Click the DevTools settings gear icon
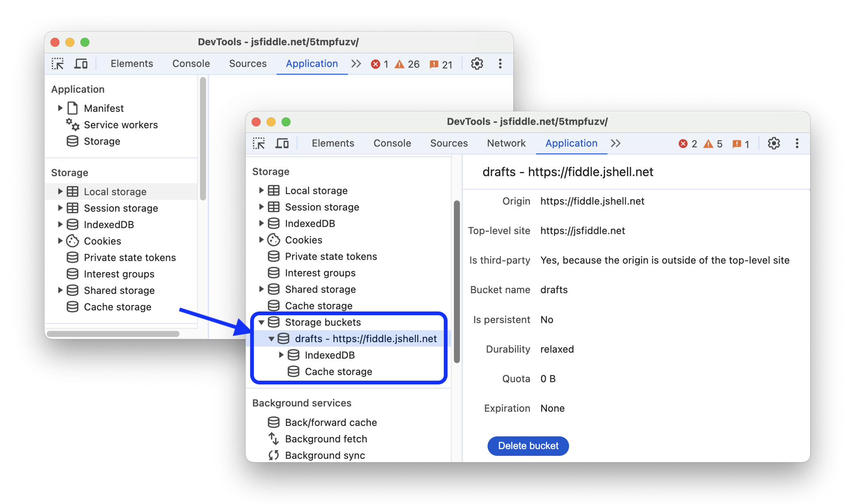The image size is (851, 504). 773,143
